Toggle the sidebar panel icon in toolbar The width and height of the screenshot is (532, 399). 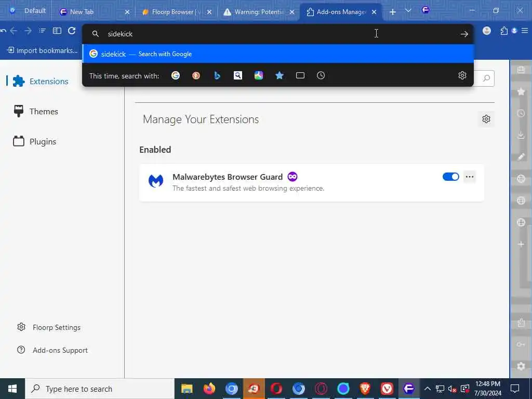(57, 31)
